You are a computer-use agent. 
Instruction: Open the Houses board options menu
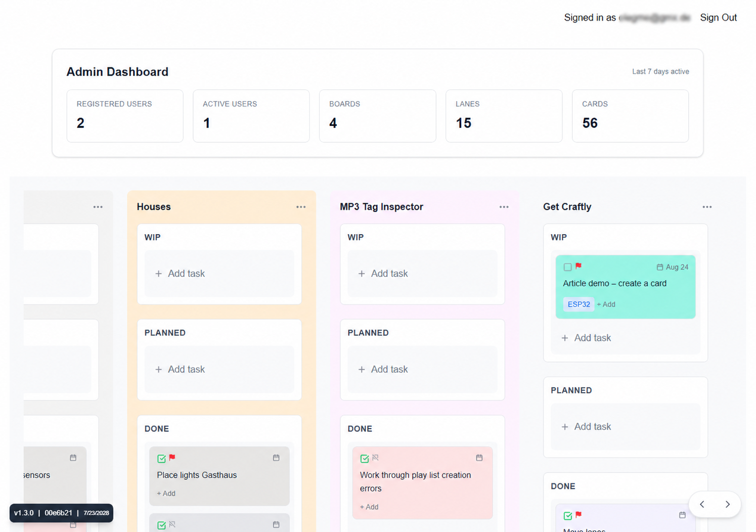pos(301,207)
